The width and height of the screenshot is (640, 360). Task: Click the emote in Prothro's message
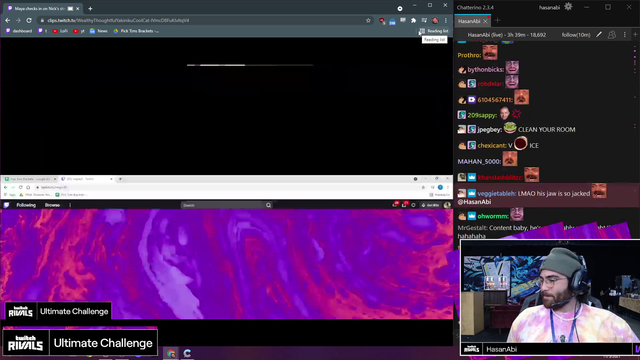coord(490,53)
